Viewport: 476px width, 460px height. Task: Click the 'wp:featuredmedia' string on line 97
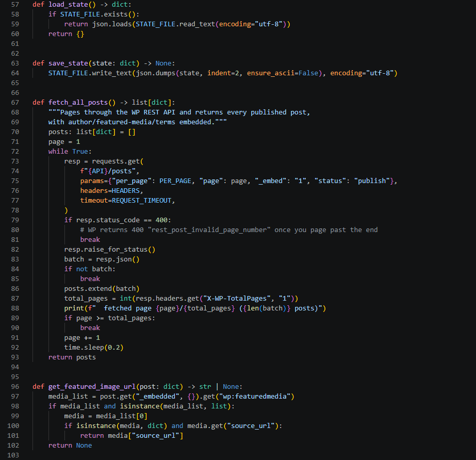(255, 396)
